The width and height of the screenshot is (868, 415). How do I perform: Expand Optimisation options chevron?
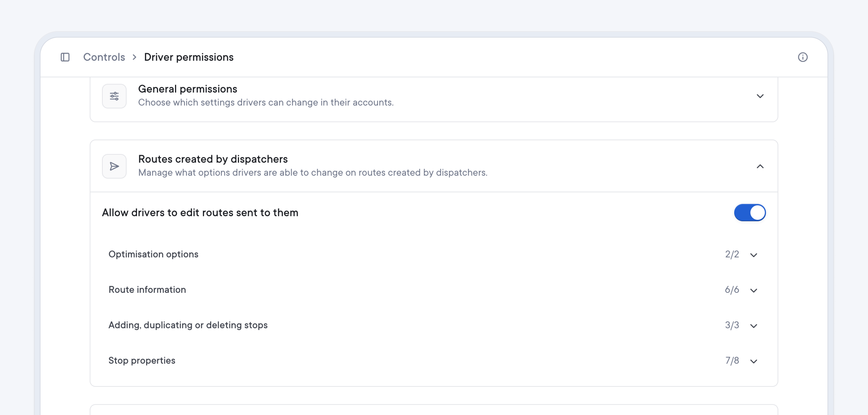click(x=754, y=255)
